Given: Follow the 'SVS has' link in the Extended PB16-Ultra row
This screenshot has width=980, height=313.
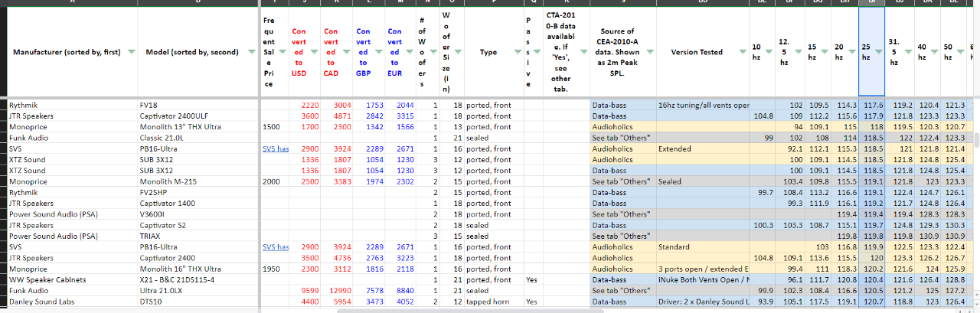Looking at the screenshot, I should [x=275, y=148].
